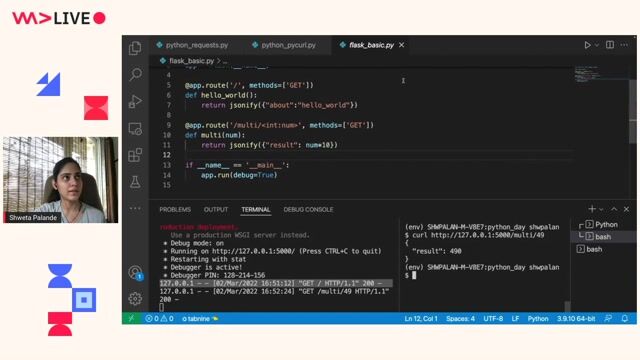This screenshot has width=640, height=360.
Task: Open the Extensions view
Action: (135, 155)
